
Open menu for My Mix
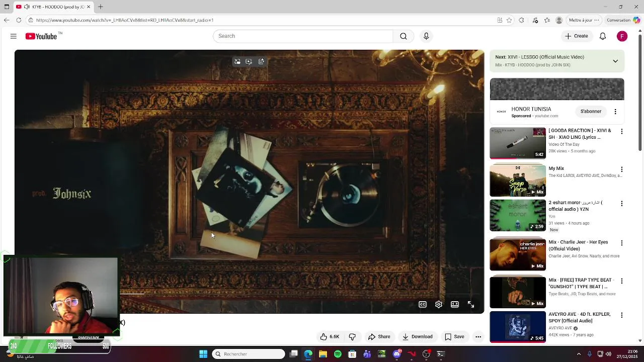tap(622, 169)
